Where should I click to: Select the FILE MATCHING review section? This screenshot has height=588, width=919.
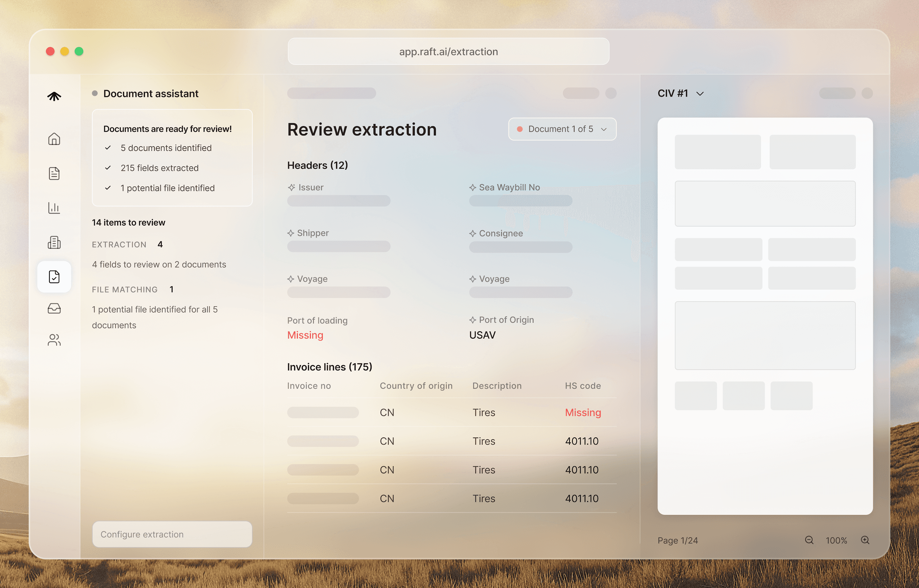(x=125, y=289)
